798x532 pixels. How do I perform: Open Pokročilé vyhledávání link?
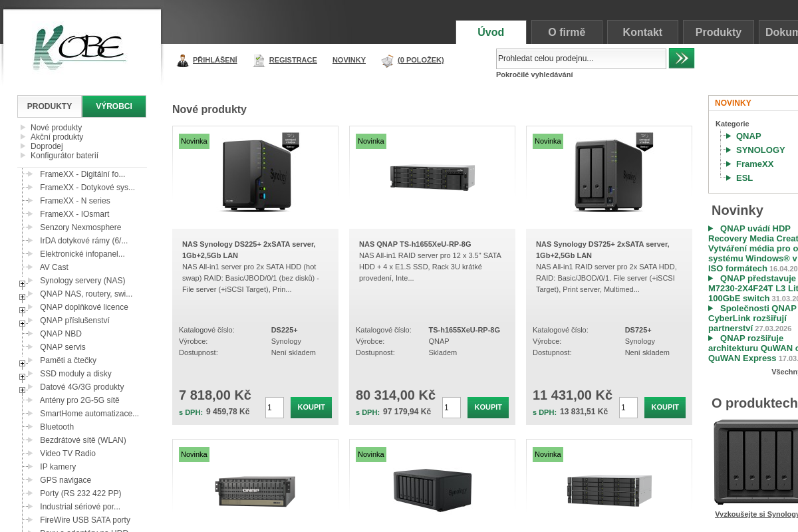click(x=534, y=74)
